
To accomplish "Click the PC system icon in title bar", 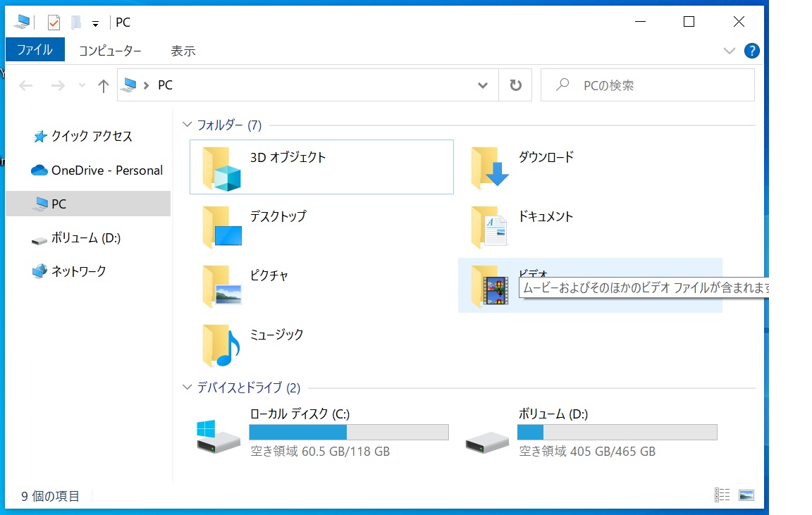I will [23, 22].
